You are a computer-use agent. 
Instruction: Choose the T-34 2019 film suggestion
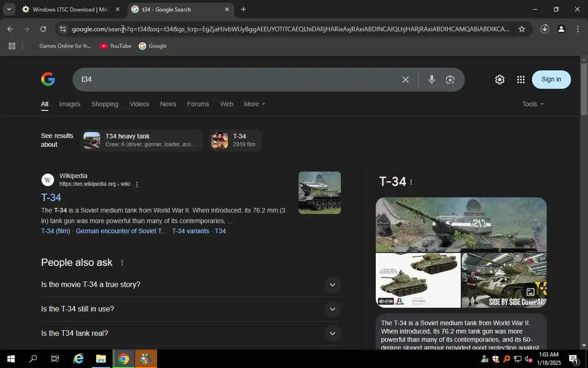click(x=236, y=140)
